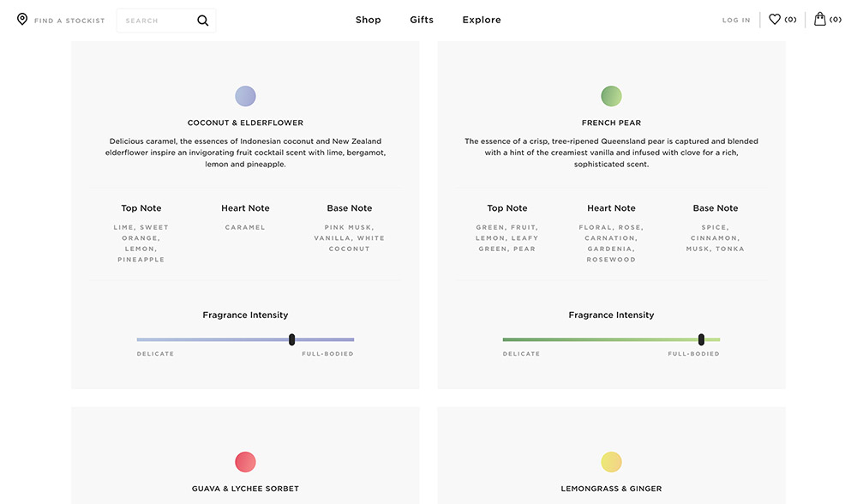
Task: Click the Find a Stockist link
Action: [x=69, y=21]
